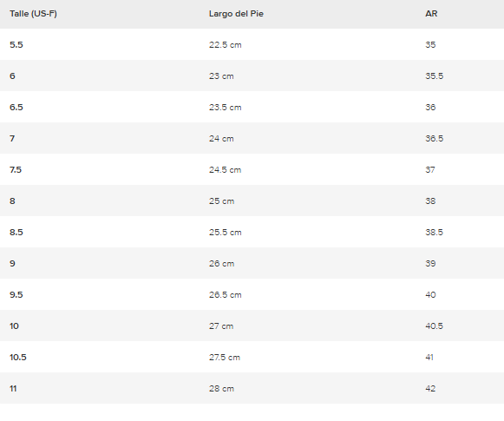This screenshot has width=504, height=421.
Task: Select the size 5.5 row label
Action: pos(16,45)
